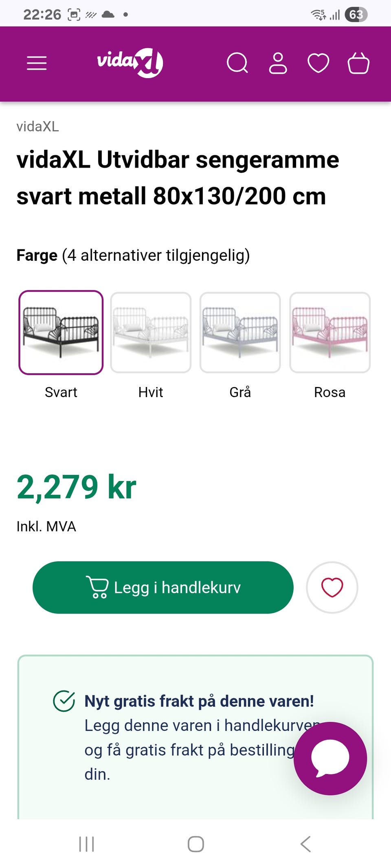Open the shopping basket icon
Image resolution: width=391 pixels, height=868 pixels.
[358, 63]
